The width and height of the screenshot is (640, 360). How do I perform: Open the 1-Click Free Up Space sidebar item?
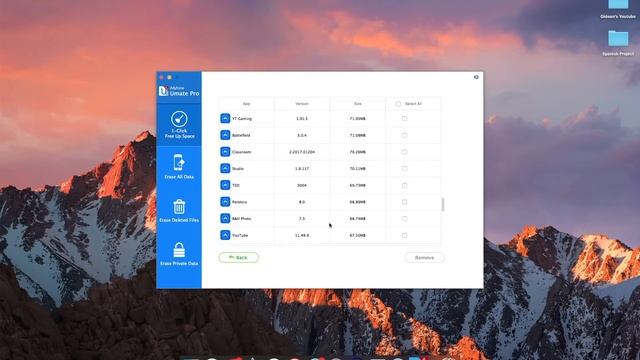click(x=179, y=124)
